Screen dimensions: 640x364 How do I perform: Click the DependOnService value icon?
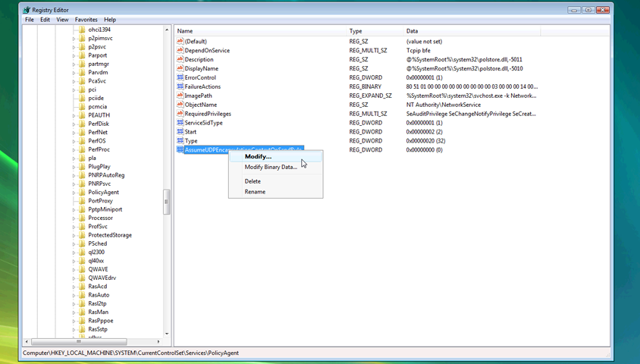[x=180, y=50]
